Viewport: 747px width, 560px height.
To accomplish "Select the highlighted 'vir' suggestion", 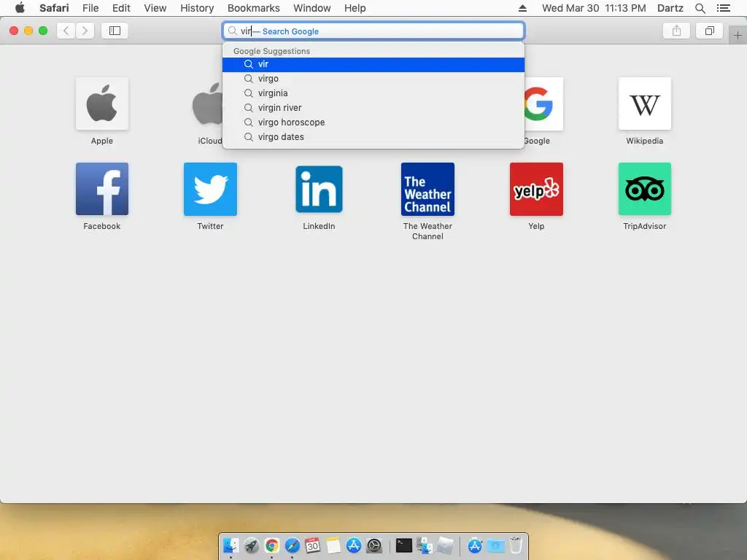I will click(x=373, y=64).
